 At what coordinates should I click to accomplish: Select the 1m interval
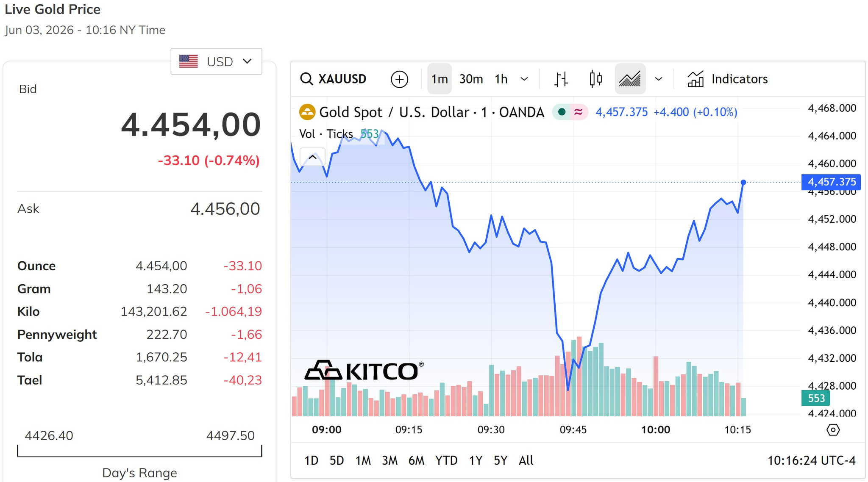coord(440,79)
